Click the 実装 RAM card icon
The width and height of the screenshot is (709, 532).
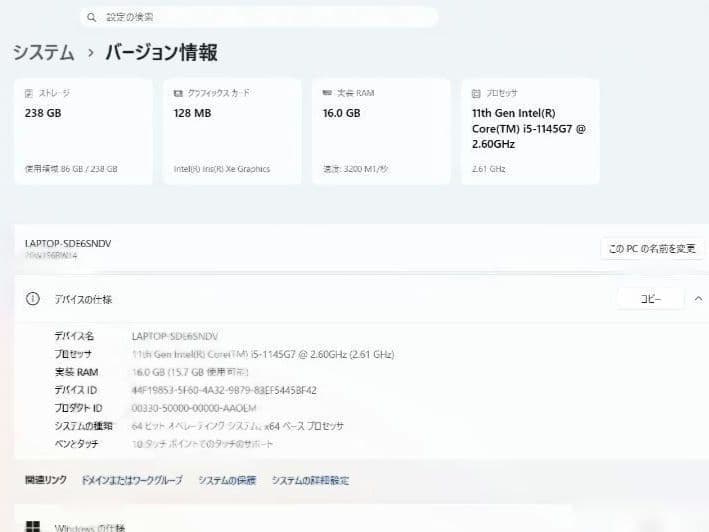point(327,93)
